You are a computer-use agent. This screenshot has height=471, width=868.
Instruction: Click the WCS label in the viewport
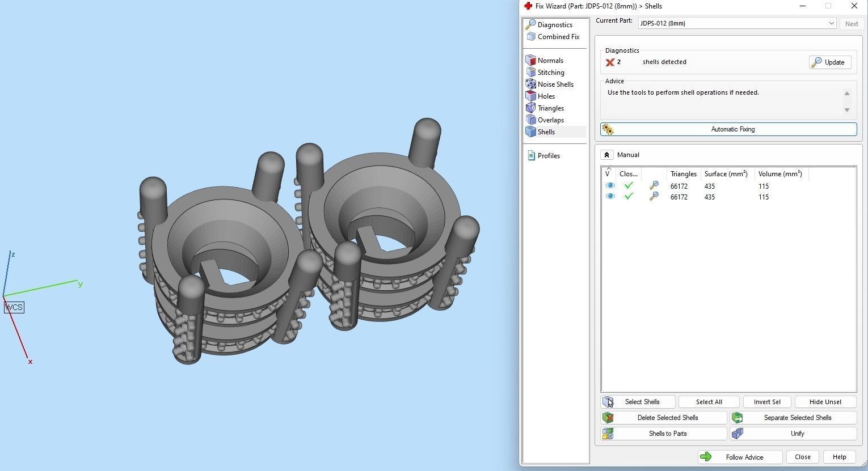[x=14, y=307]
